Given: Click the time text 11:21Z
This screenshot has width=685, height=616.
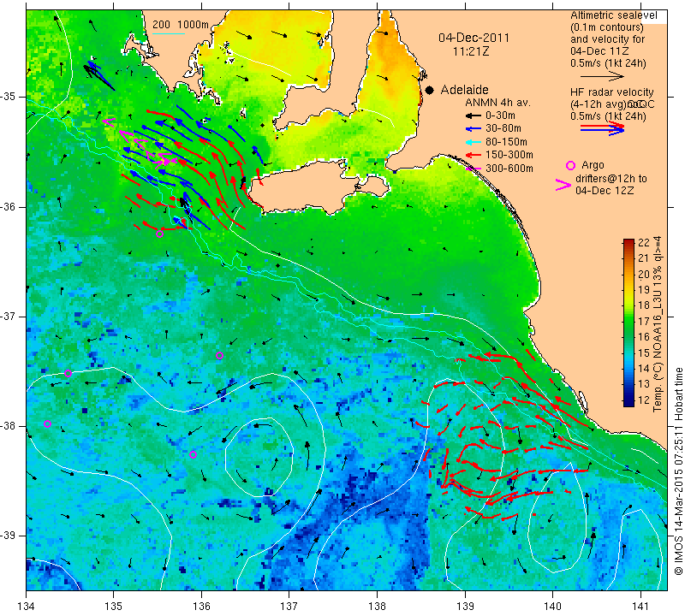Looking at the screenshot, I should coord(470,51).
